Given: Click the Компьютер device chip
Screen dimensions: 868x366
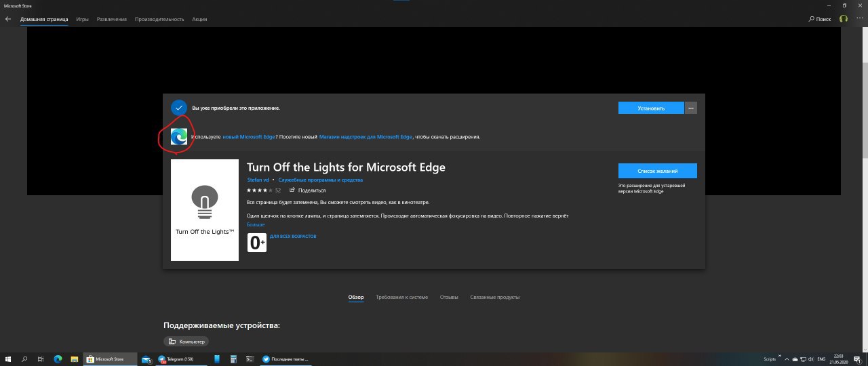Looking at the screenshot, I should click(186, 342).
